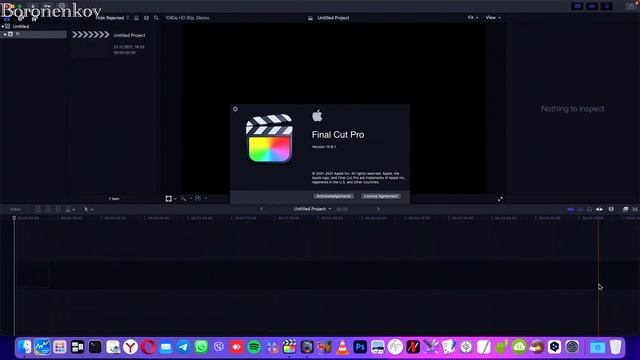This screenshot has width=640, height=360.
Task: Click the Untitled Project title above viewer
Action: (333, 18)
